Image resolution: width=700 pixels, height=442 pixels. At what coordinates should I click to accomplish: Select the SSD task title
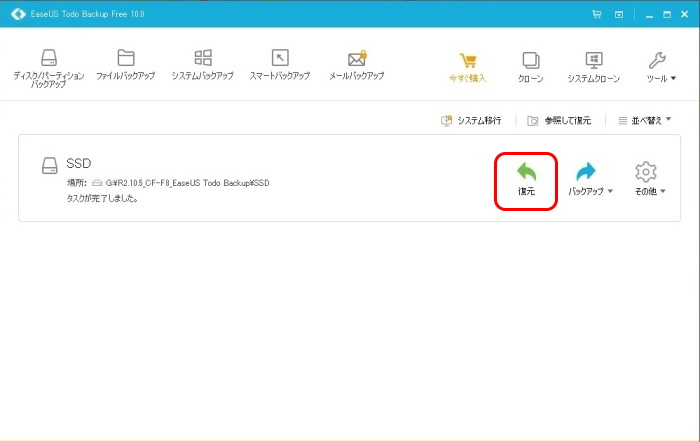(x=79, y=163)
